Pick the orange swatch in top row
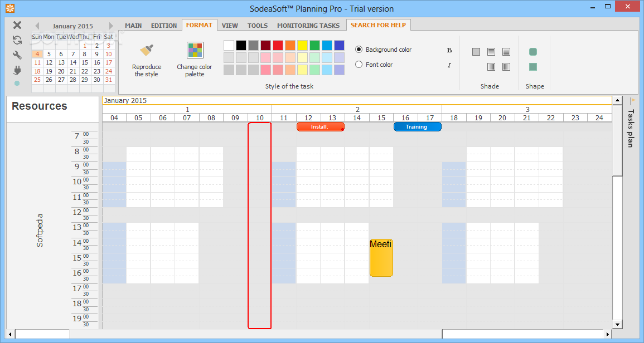Image resolution: width=644 pixels, height=343 pixels. tap(290, 45)
